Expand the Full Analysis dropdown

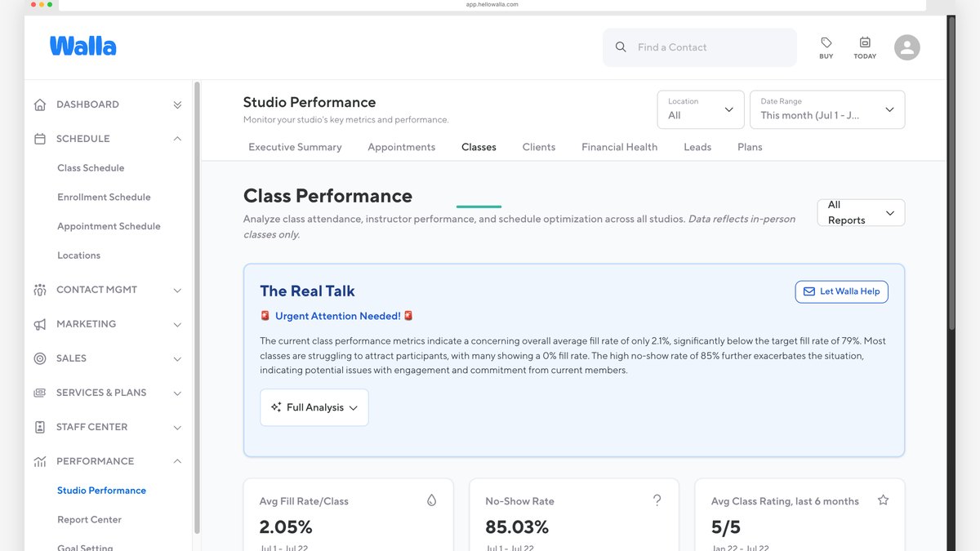(x=314, y=407)
